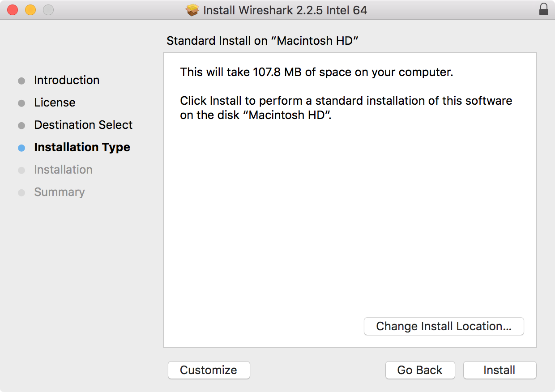Click the gray dot next to Introduction

21,81
